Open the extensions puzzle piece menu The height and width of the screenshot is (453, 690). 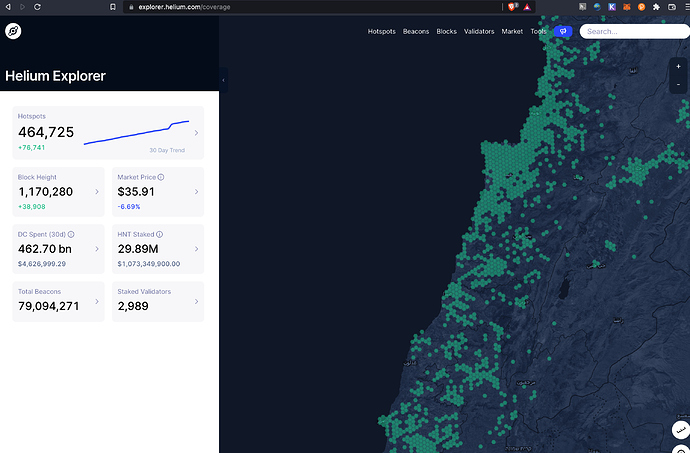pyautogui.click(x=657, y=7)
